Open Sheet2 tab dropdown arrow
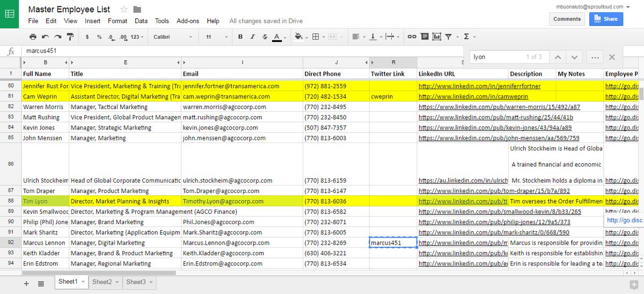 [117, 282]
